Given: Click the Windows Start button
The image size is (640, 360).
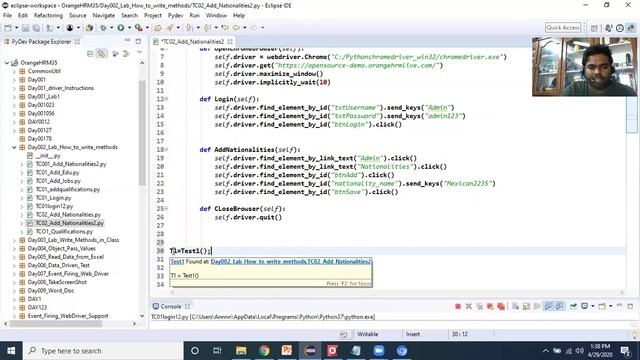Looking at the screenshot, I should coord(11,351).
